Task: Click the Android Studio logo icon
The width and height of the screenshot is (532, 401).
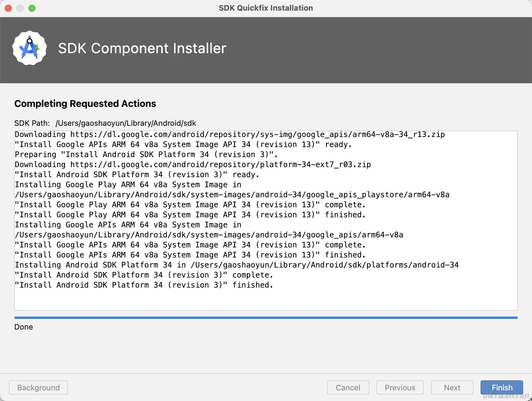Action: tap(30, 48)
